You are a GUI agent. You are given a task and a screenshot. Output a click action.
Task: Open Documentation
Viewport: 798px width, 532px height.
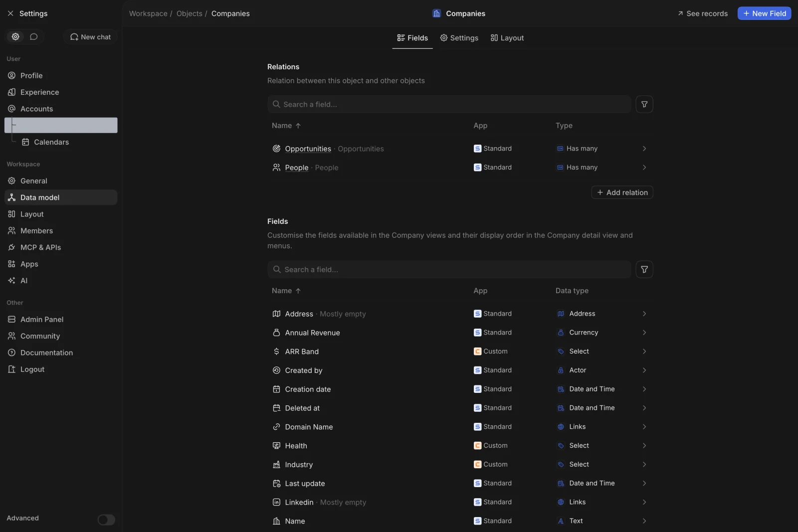(x=61, y=353)
